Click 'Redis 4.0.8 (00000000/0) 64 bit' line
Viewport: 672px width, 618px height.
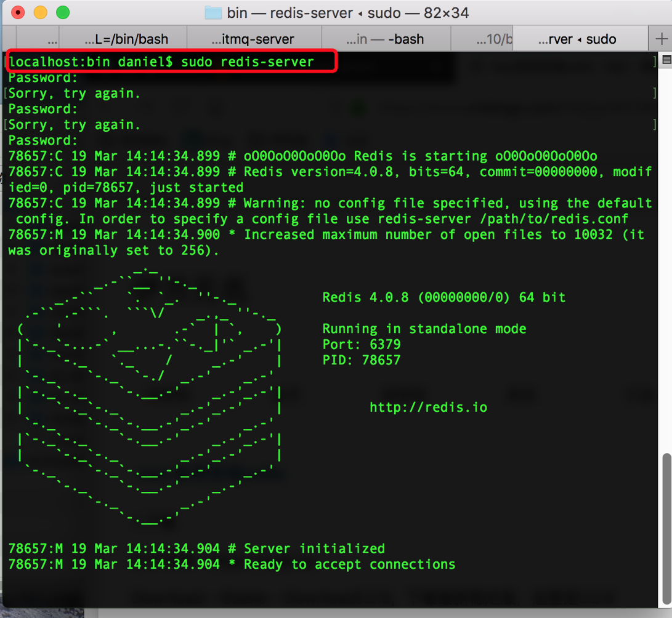click(443, 297)
